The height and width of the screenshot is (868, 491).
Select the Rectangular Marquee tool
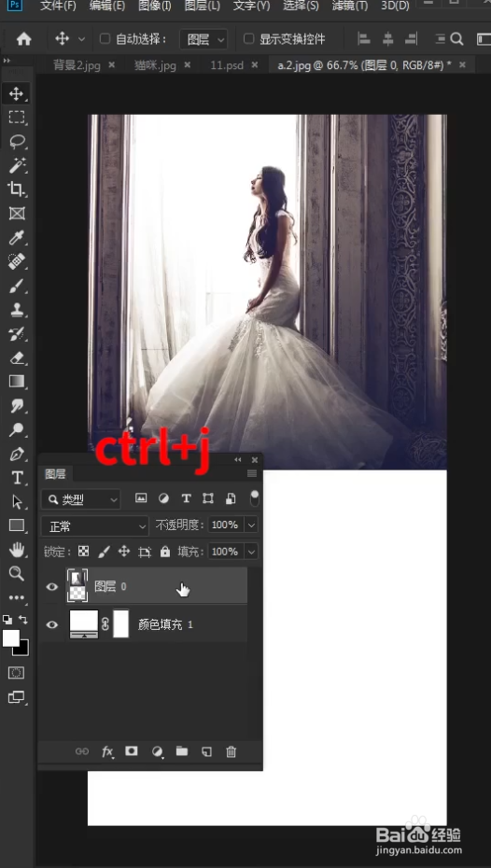[x=16, y=118]
